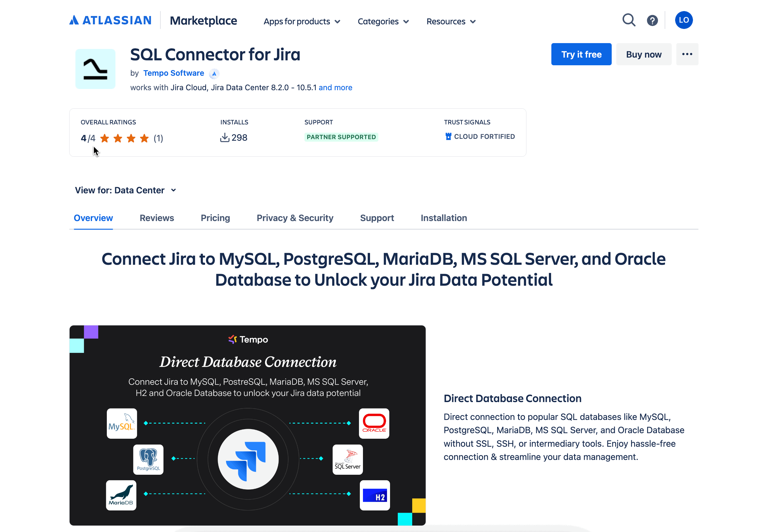Open the Tempo Software vendor link
The height and width of the screenshot is (532, 761).
173,73
